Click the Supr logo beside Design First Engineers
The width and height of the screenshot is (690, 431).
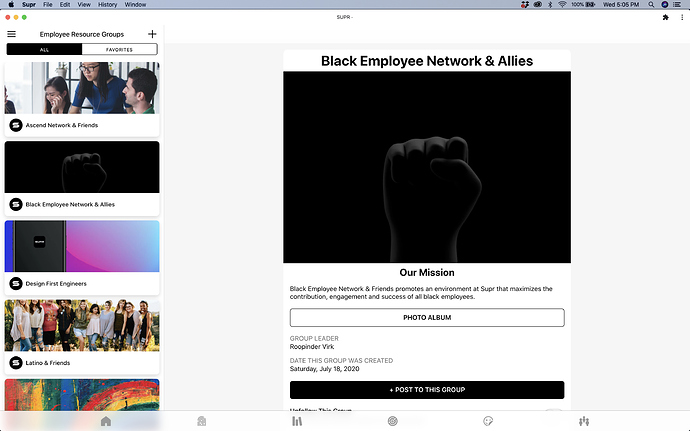(16, 284)
